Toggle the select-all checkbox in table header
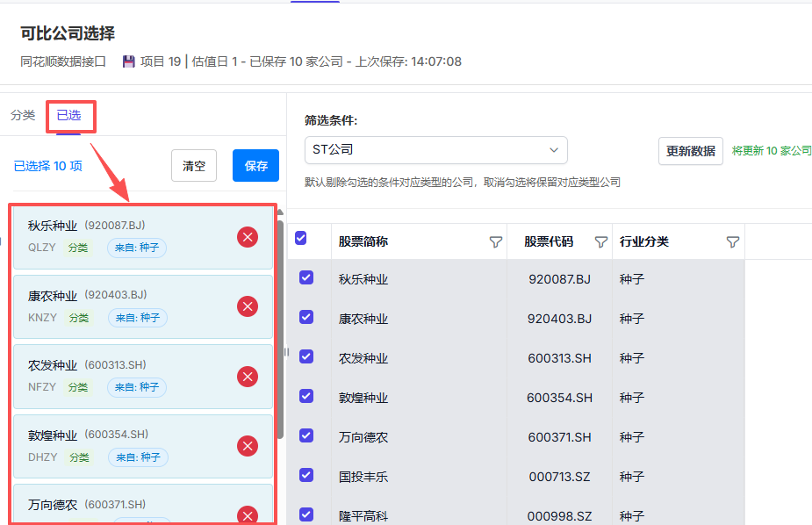This screenshot has height=525, width=812. [x=301, y=238]
